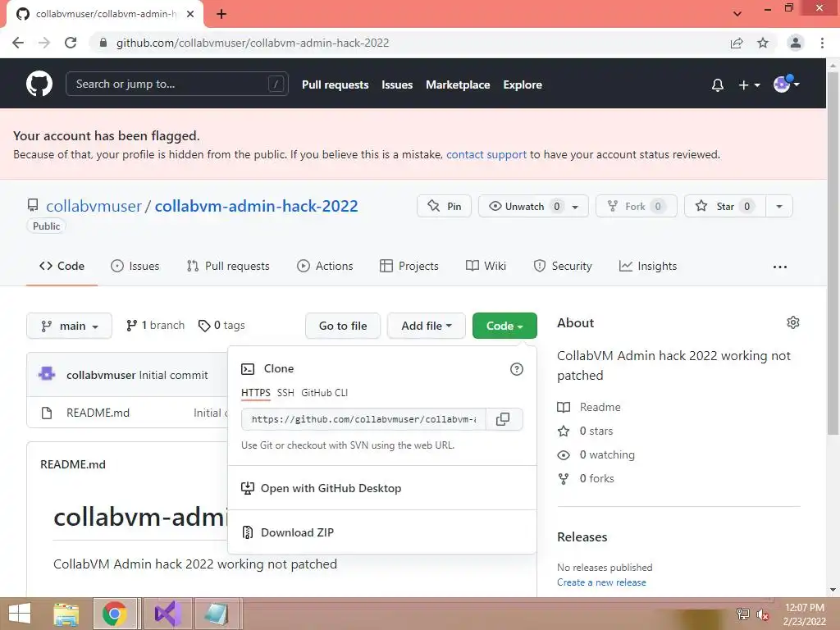
Task: Open the plus create-new menu
Action: 749,84
